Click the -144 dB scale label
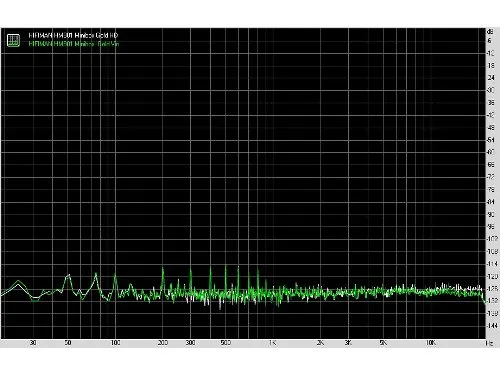The image size is (500, 375). 492,326
